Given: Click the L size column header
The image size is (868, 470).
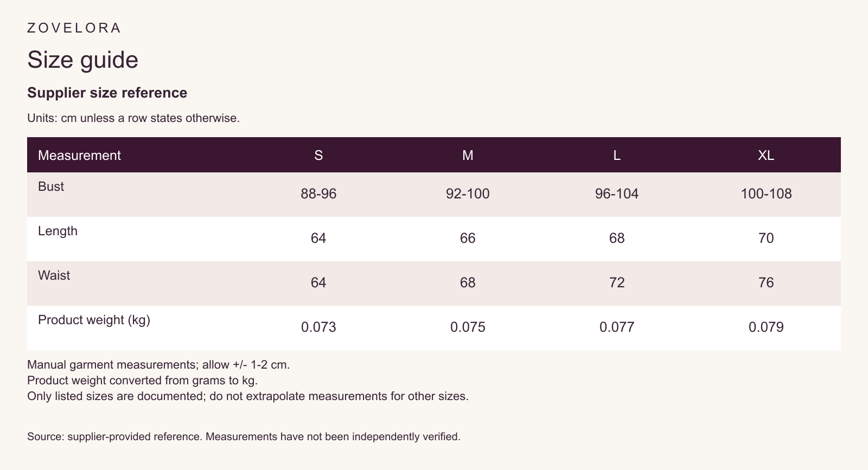Looking at the screenshot, I should coord(617,155).
